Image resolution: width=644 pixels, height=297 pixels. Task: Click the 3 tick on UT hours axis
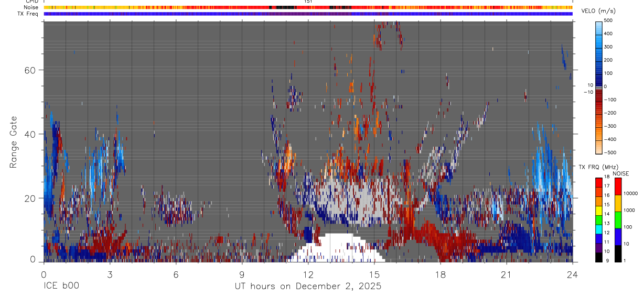click(110, 274)
